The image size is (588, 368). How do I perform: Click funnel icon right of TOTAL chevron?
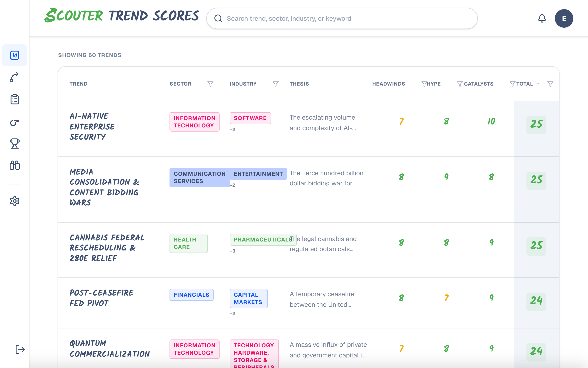point(550,84)
